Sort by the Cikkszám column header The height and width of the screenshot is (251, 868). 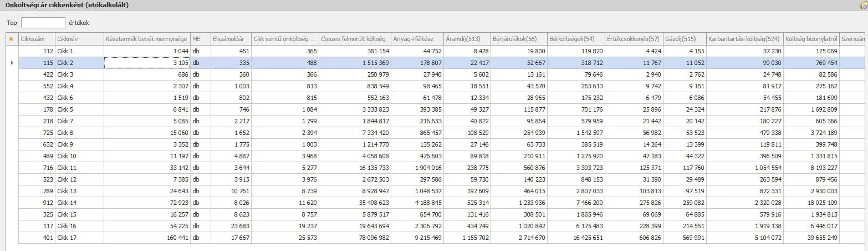click(x=37, y=39)
